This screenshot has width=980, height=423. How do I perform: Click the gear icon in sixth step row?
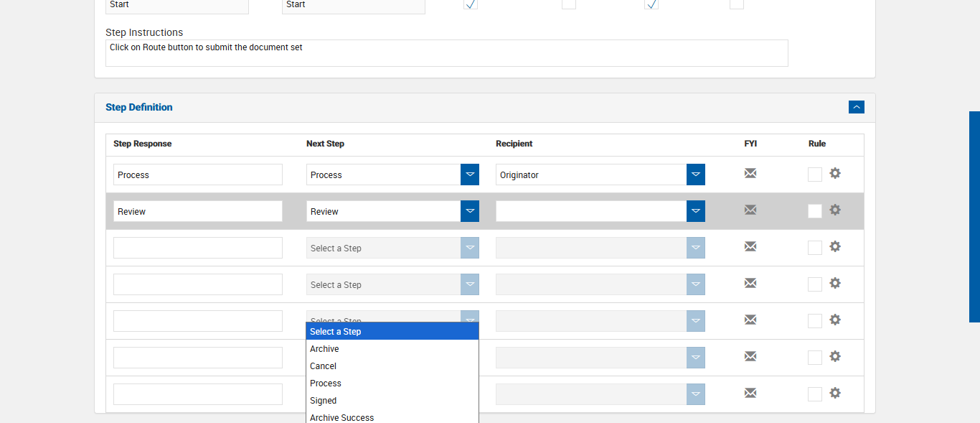coord(835,356)
